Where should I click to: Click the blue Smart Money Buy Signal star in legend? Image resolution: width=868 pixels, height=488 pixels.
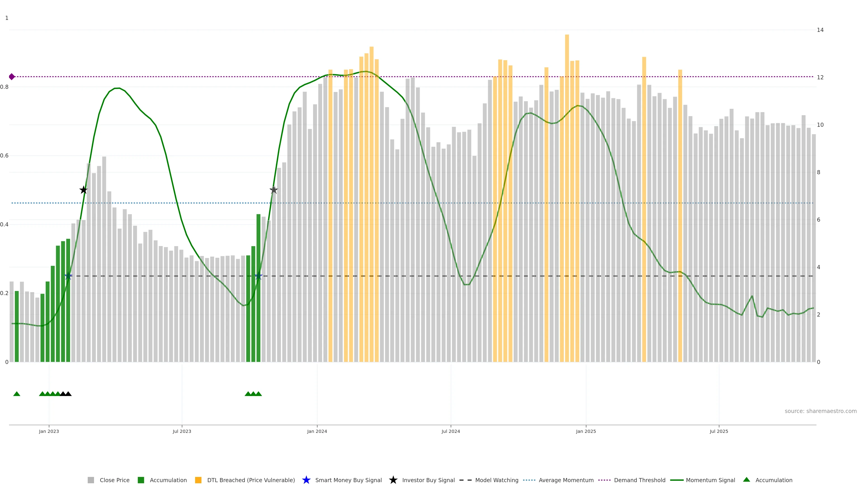(x=306, y=480)
